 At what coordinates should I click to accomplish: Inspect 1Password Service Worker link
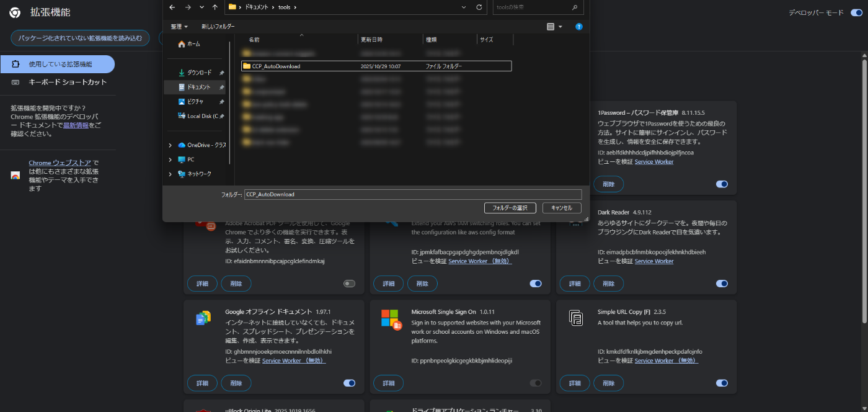(654, 162)
